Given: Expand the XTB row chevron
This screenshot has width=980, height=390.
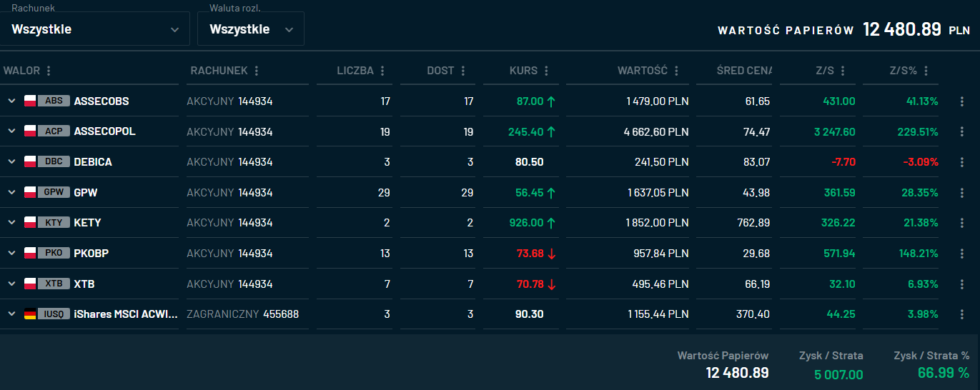Looking at the screenshot, I should pyautogui.click(x=11, y=284).
